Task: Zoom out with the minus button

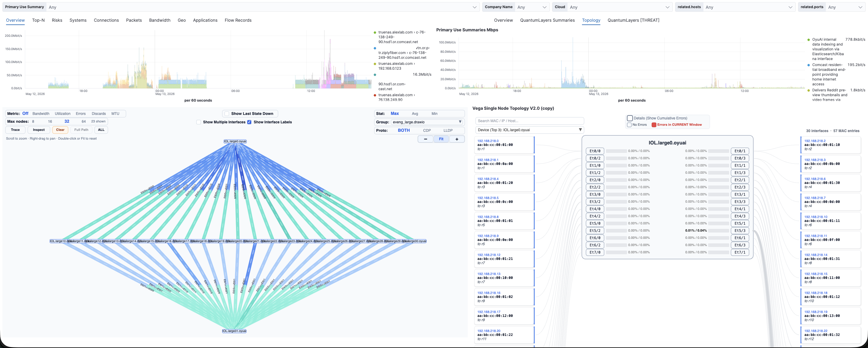Action: 426,139
